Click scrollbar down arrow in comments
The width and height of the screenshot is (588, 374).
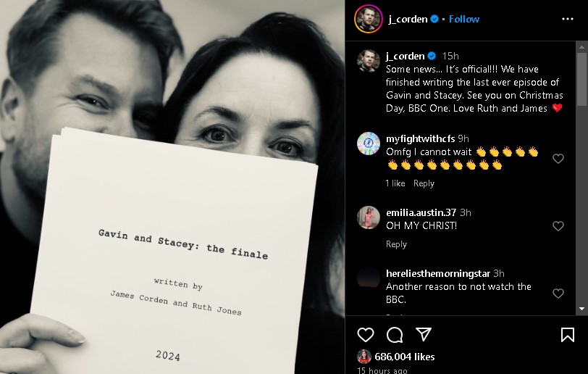coord(581,309)
